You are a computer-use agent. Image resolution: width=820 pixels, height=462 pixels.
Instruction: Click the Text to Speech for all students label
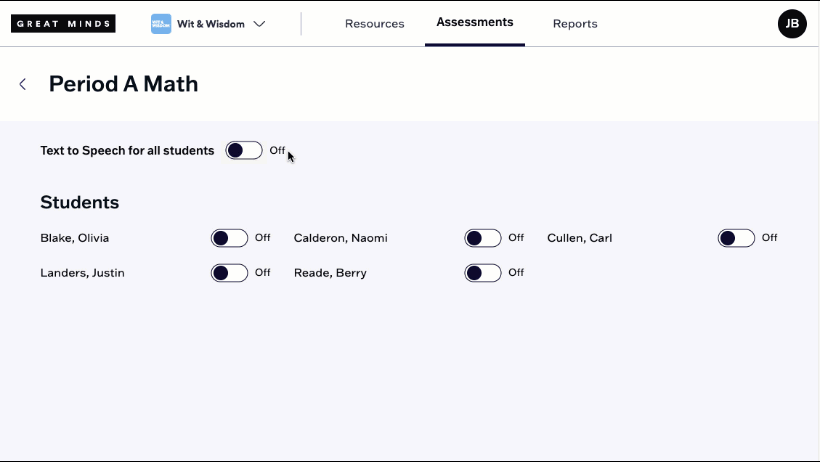coord(127,151)
